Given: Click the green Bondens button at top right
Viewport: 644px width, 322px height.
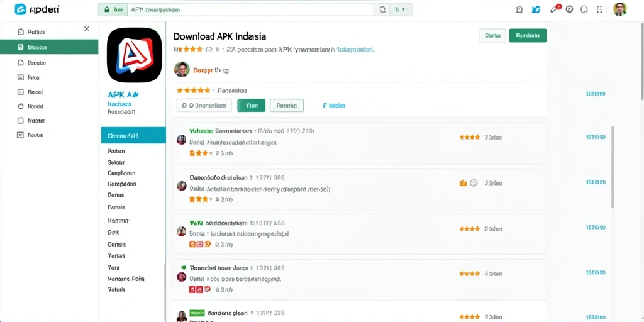Looking at the screenshot, I should (528, 36).
